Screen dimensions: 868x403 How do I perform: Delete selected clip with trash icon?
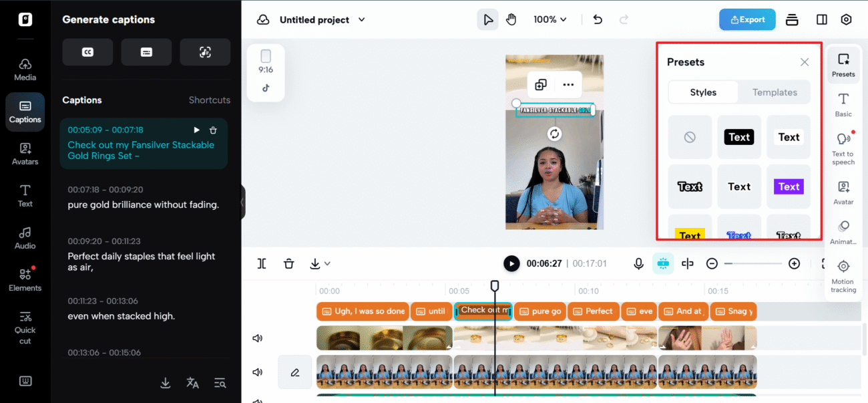coord(288,263)
